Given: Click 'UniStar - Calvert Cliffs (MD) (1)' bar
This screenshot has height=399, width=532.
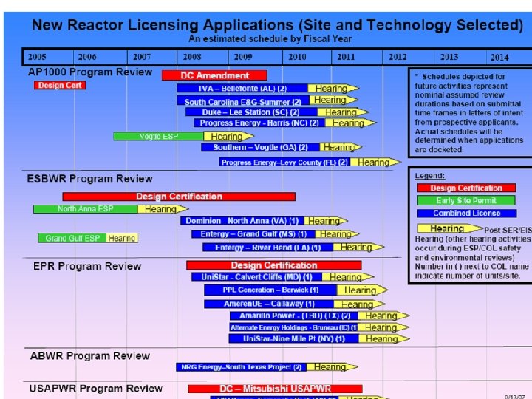Looking at the screenshot, I should click(256, 277).
